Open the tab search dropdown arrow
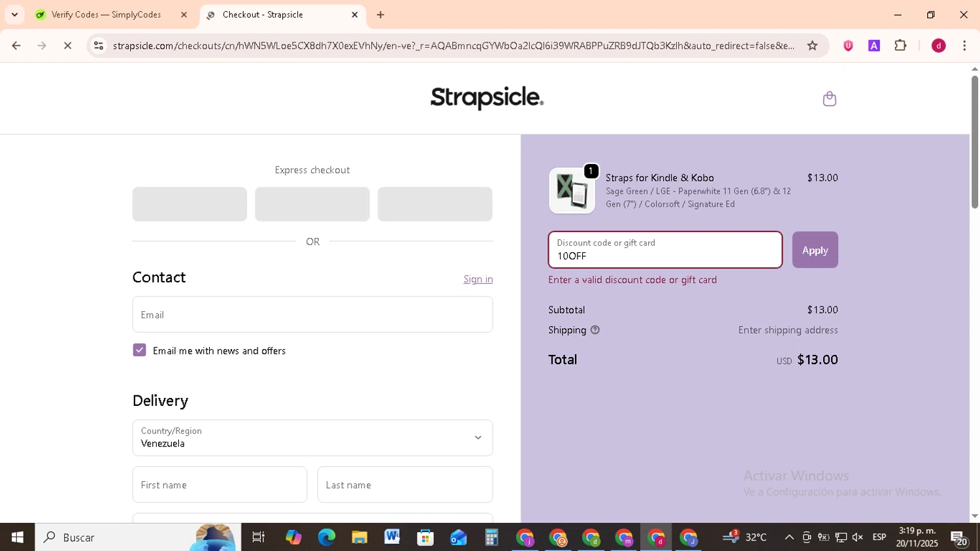980x551 pixels. (x=14, y=14)
